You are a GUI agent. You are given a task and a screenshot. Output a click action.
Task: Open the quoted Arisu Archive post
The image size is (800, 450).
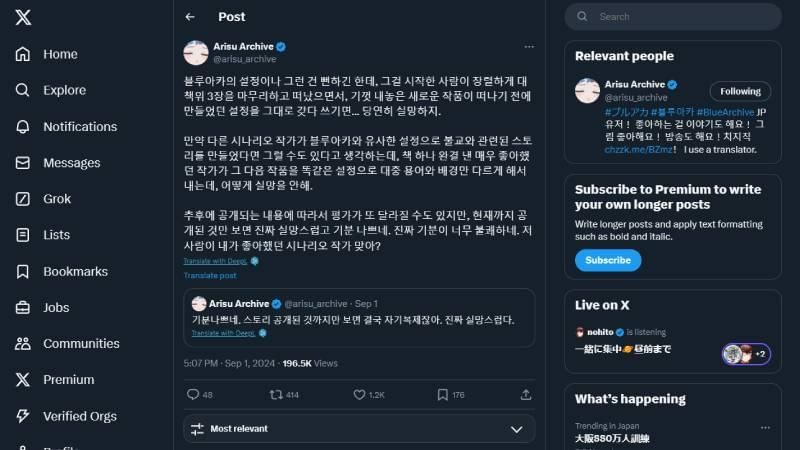(x=359, y=318)
